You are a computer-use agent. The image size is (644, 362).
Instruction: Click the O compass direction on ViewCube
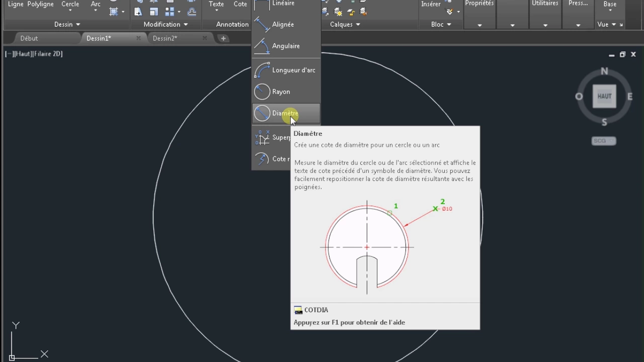click(579, 97)
